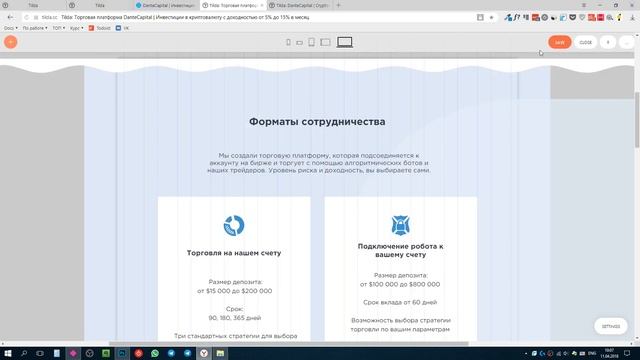Click the browser reload icon
Screen dimensions: 640x360
coord(27,18)
